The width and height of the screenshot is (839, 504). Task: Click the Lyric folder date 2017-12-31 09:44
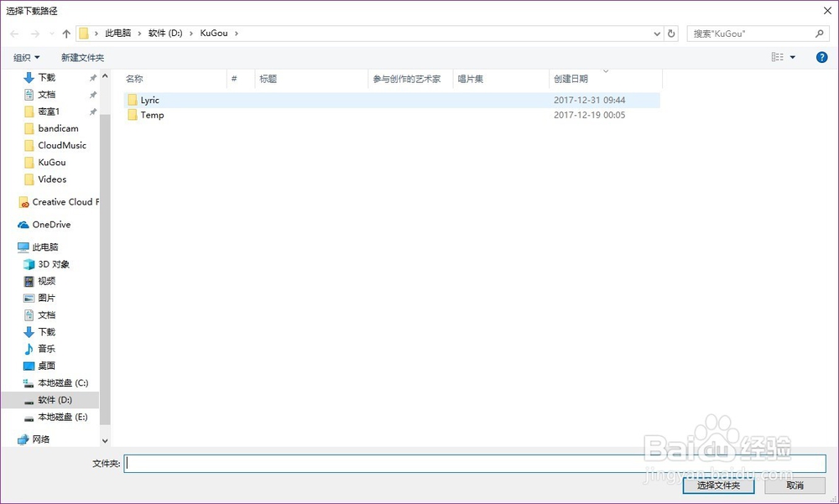[x=589, y=100]
